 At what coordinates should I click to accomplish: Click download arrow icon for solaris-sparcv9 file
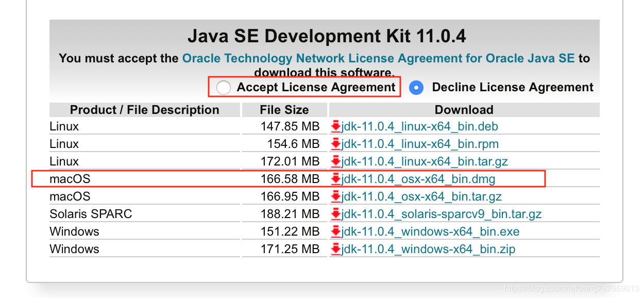coord(336,214)
